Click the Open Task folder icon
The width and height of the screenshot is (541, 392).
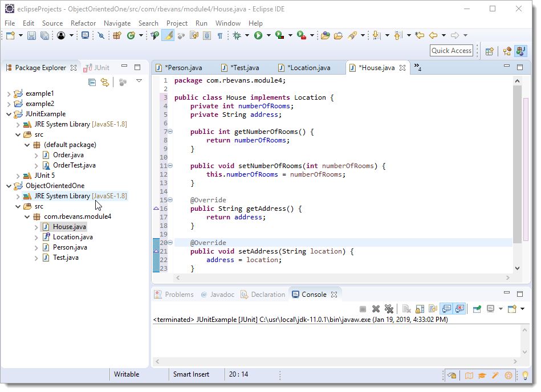tap(338, 35)
